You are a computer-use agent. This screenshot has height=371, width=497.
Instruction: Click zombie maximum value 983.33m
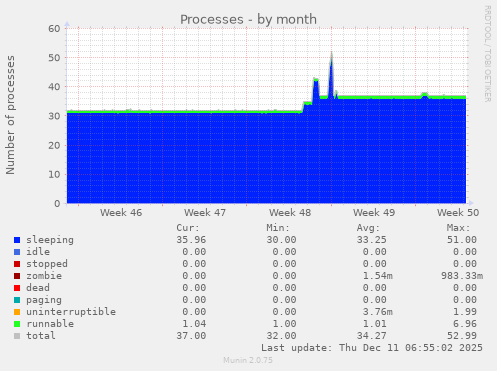pos(462,276)
